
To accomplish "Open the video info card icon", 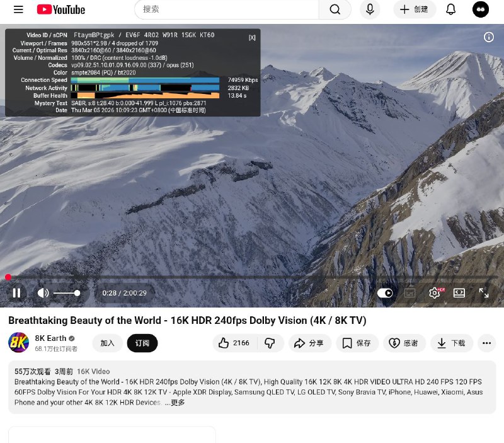I will [x=489, y=37].
